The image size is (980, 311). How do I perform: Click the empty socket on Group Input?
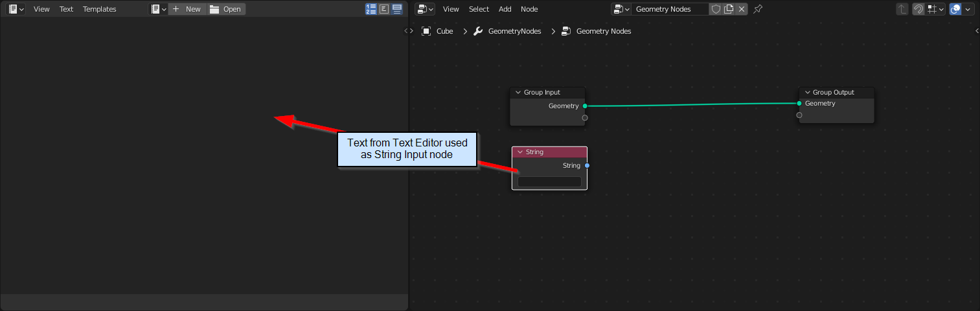click(585, 118)
